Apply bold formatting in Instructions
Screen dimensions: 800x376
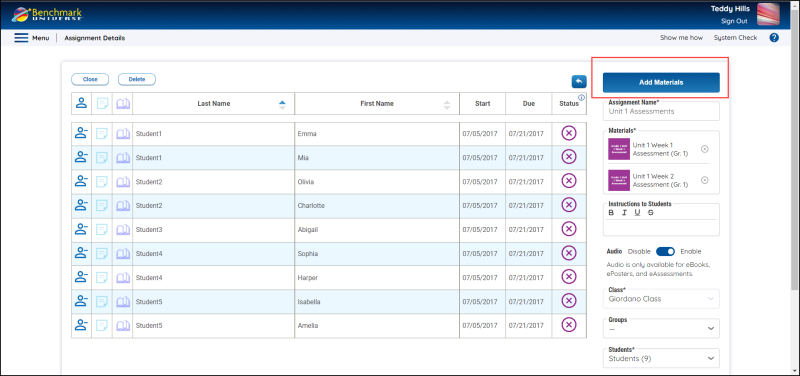point(611,213)
